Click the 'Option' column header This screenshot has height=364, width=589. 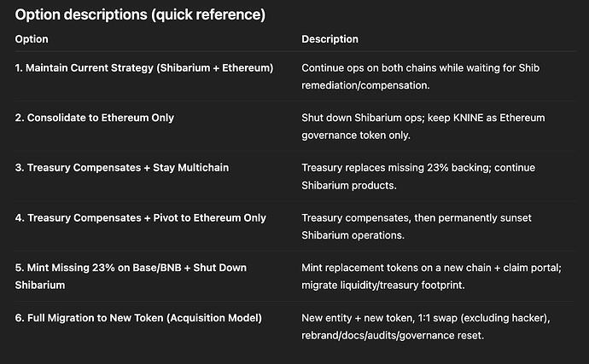click(x=32, y=39)
